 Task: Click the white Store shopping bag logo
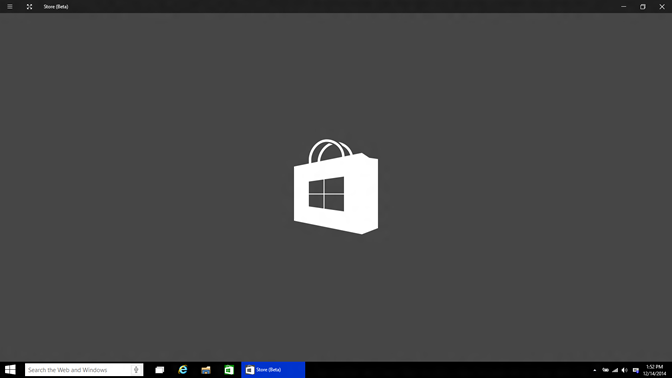[x=336, y=186]
